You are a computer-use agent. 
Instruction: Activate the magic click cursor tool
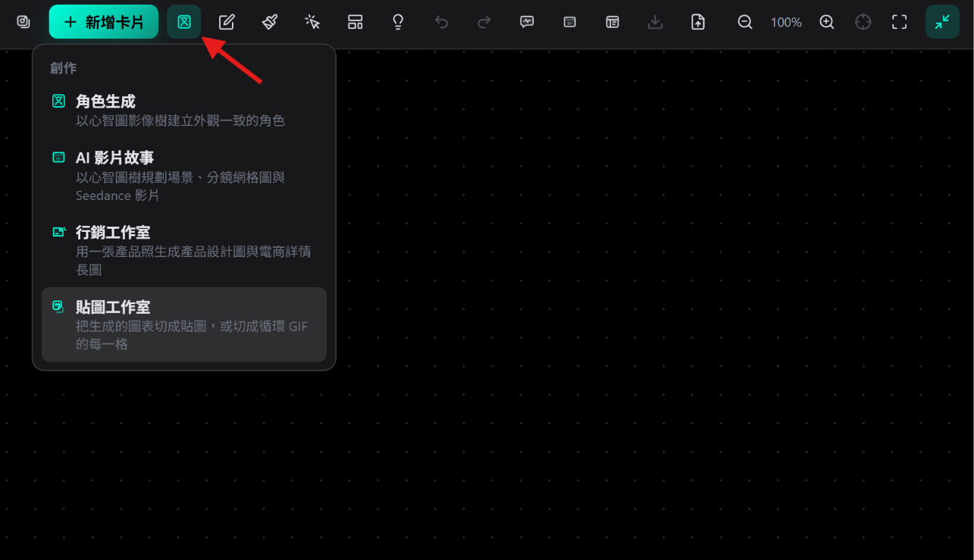coord(312,22)
